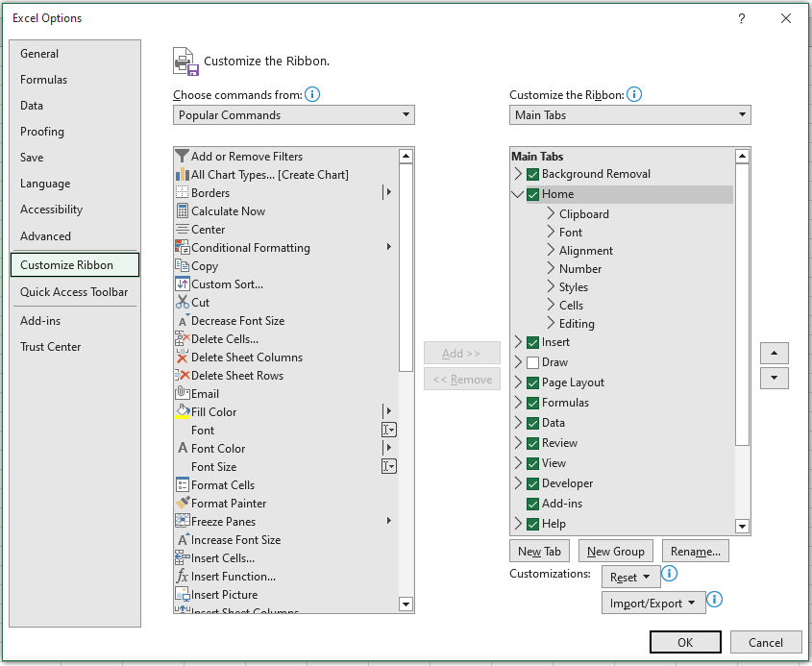
Task: Toggle the Formulas tab checkbox in Main Tabs
Action: tap(532, 403)
